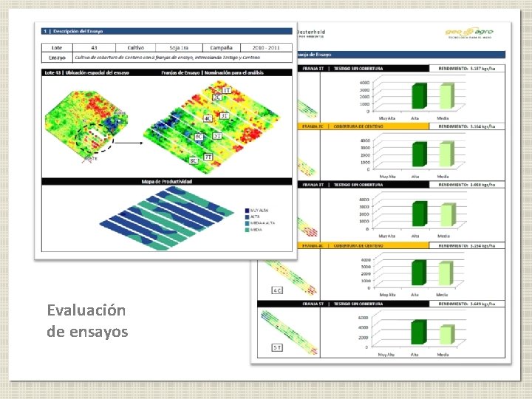Screen dimensions: 532x399
Task: Click the light green Media bar in Franja 1T chart
Action: pos(447,96)
